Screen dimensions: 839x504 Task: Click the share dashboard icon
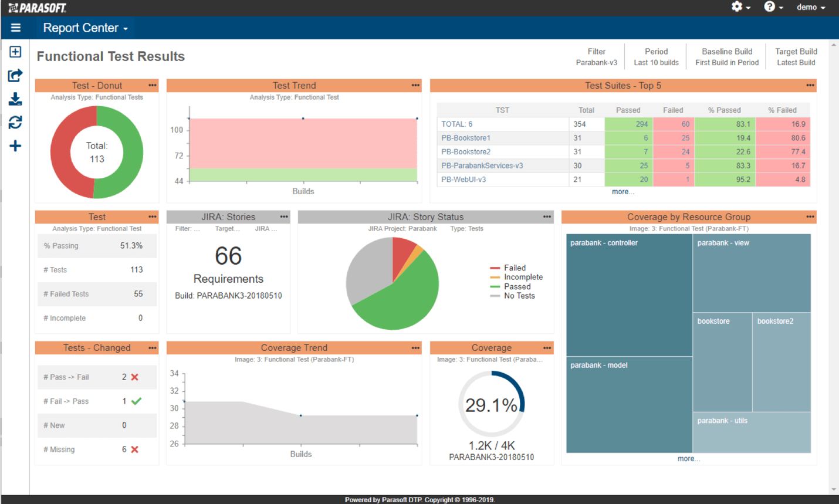coord(15,76)
